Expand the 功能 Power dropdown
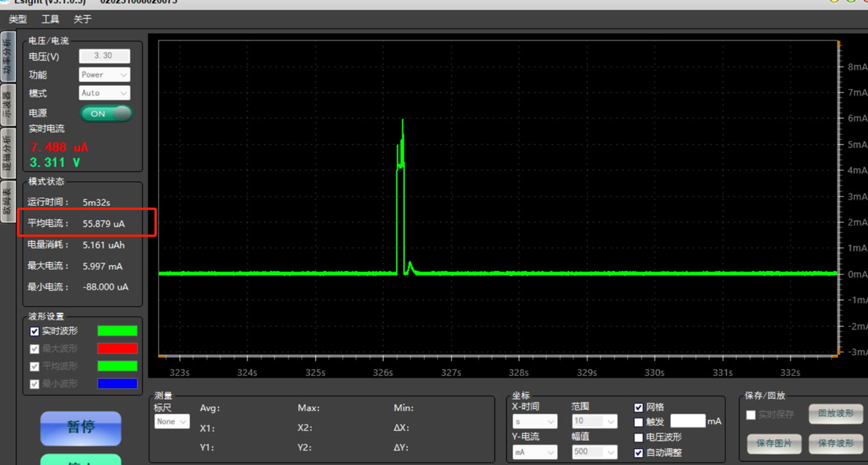This screenshot has height=465, width=868. pyautogui.click(x=104, y=75)
